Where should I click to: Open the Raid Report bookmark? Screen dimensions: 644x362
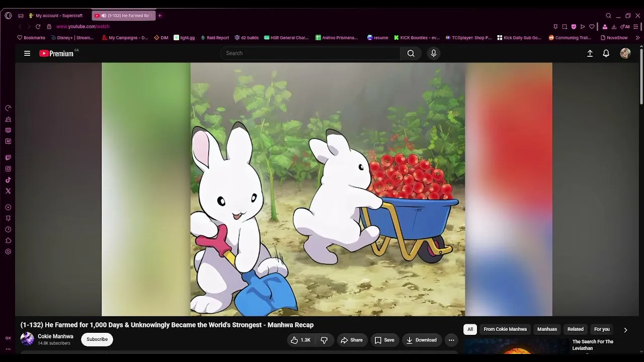coord(215,38)
